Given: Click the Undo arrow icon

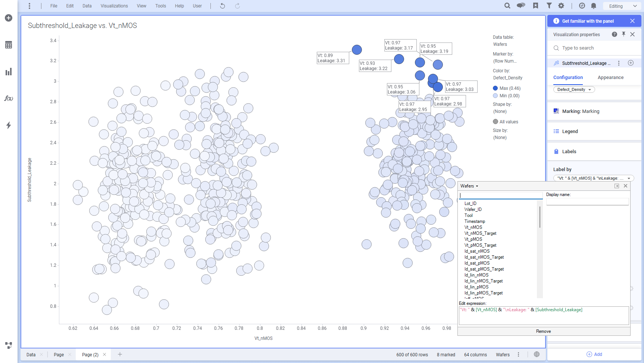Looking at the screenshot, I should click(x=222, y=6).
